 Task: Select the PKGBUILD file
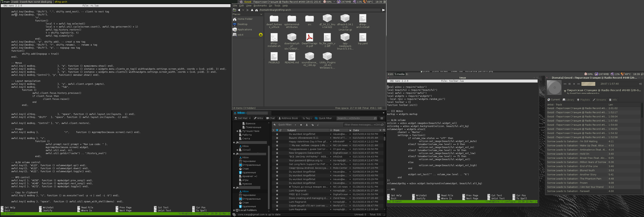point(274,58)
